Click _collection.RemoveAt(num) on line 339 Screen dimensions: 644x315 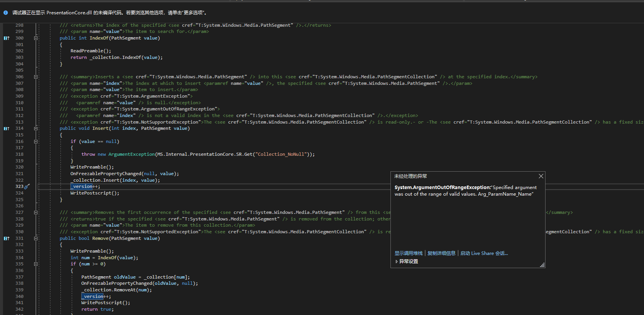tap(116, 290)
